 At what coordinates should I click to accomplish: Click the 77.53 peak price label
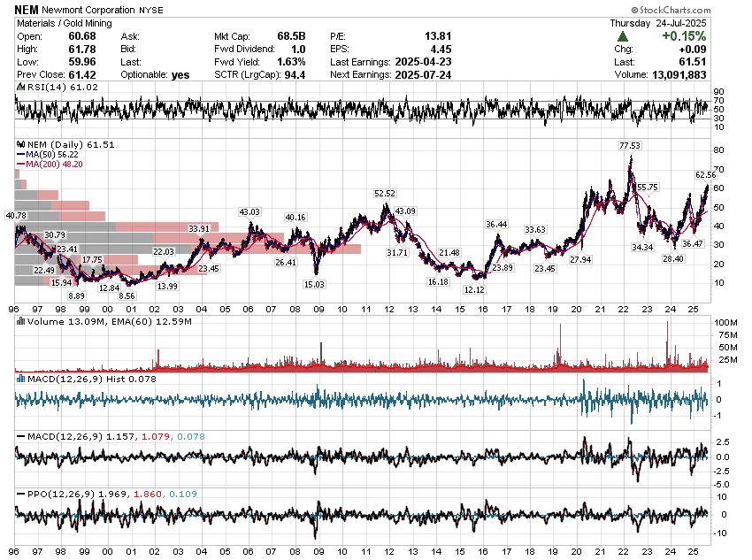point(630,145)
